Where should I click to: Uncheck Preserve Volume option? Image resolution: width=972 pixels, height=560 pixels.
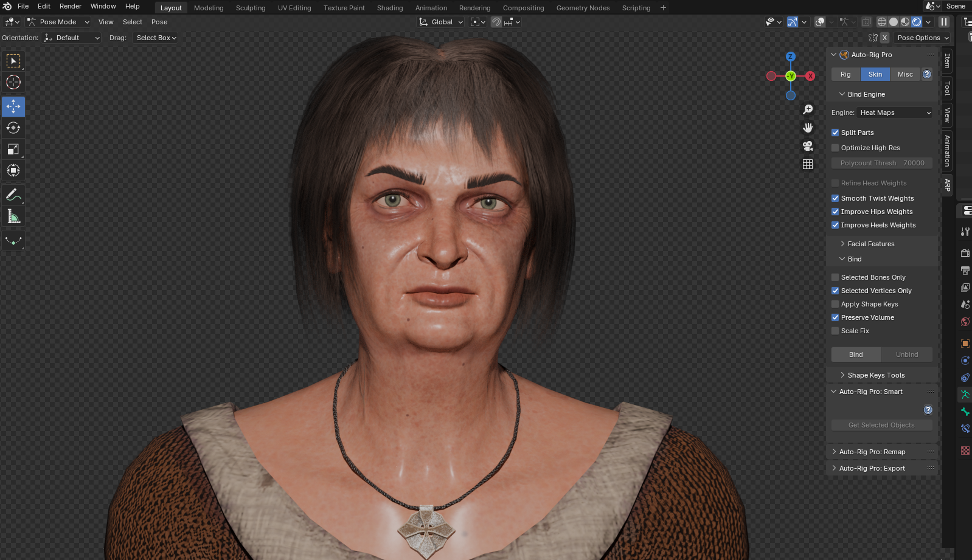pos(835,317)
